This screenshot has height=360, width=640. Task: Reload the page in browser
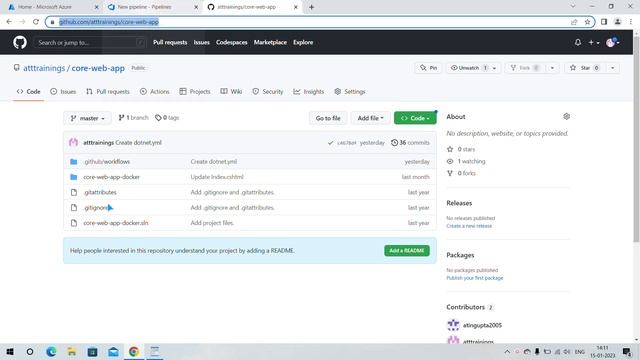[x=36, y=22]
